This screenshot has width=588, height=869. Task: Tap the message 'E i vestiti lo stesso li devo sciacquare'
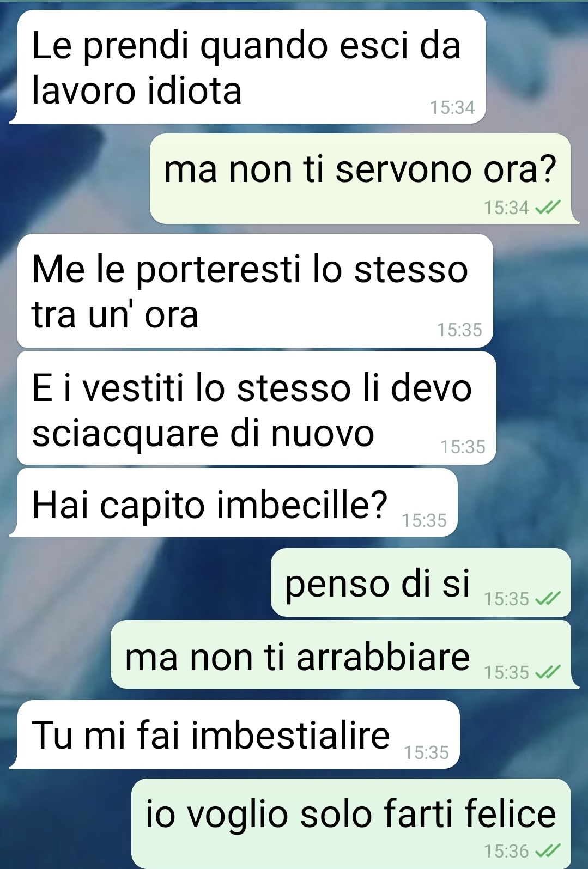257,408
